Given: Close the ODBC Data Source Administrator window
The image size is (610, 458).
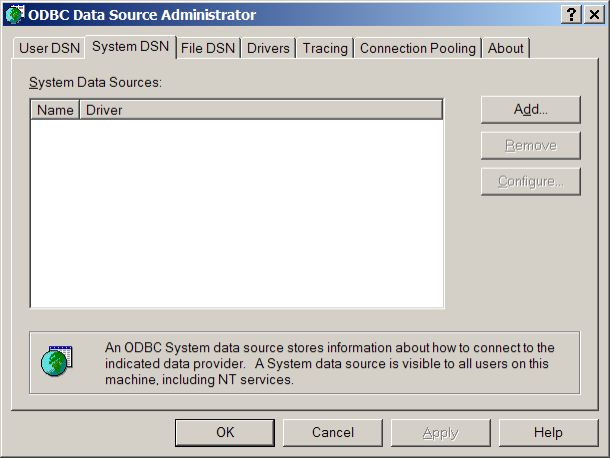Looking at the screenshot, I should (x=594, y=15).
